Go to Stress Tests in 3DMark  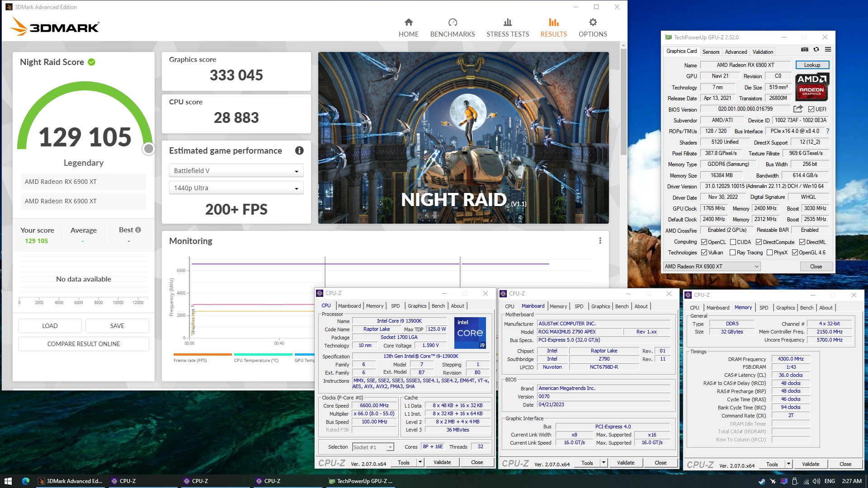[x=508, y=28]
